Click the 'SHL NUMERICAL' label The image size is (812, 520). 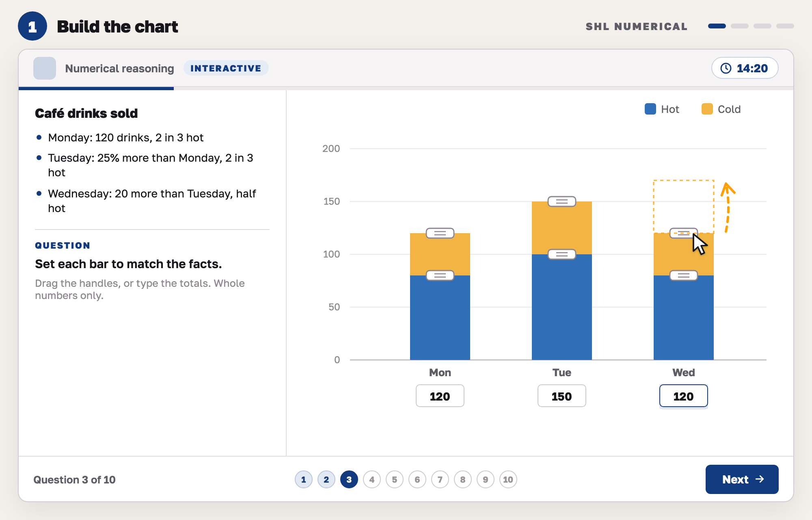point(637,26)
